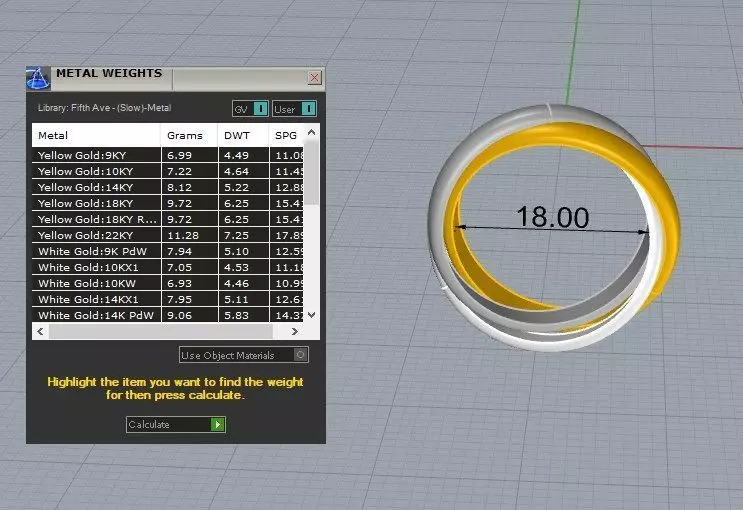Click the horizontal scrollbar right arrow
This screenshot has width=743, height=510.
(295, 331)
